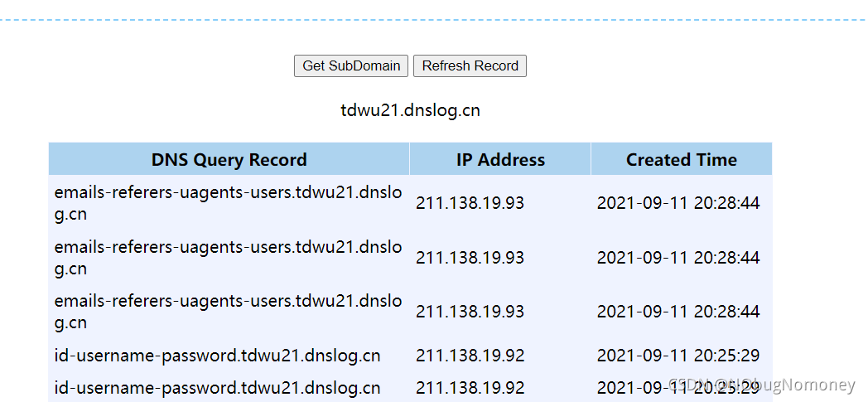This screenshot has height=402, width=868.
Task: Select third emails-referers-uagents-users DNS record
Action: click(x=228, y=312)
